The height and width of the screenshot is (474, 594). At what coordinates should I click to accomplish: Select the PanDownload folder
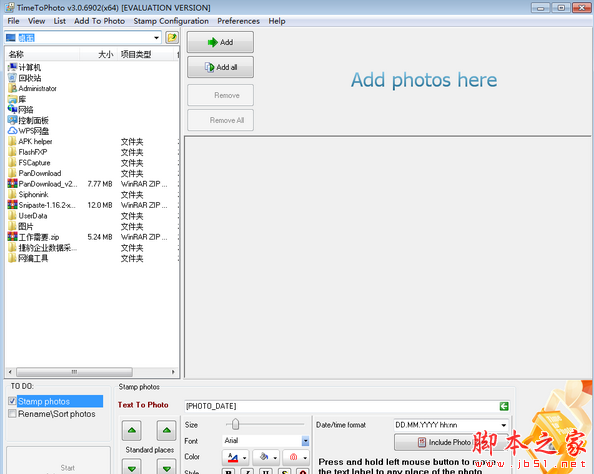[34, 174]
